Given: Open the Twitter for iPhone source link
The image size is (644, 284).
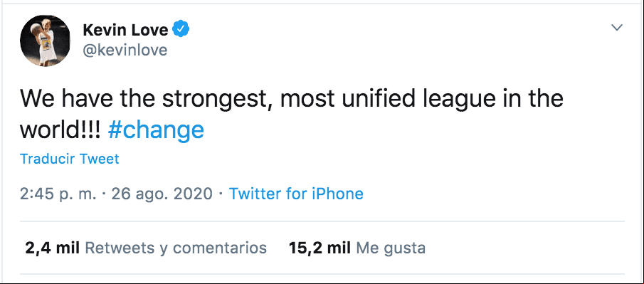Looking at the screenshot, I should click(296, 193).
